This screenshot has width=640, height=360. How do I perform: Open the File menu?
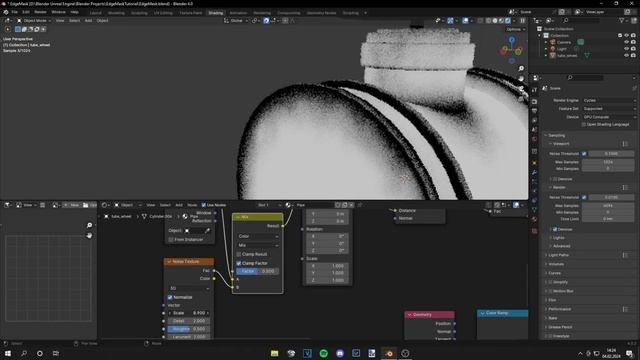click(14, 12)
